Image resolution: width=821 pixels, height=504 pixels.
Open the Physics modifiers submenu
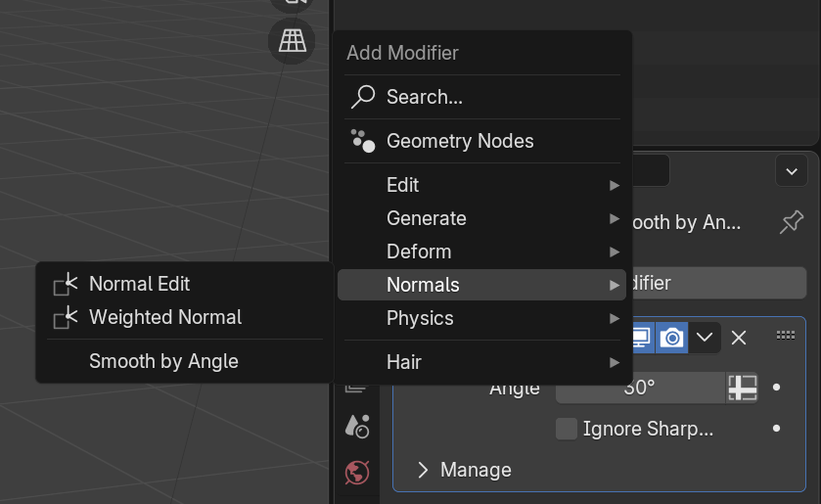click(x=481, y=318)
